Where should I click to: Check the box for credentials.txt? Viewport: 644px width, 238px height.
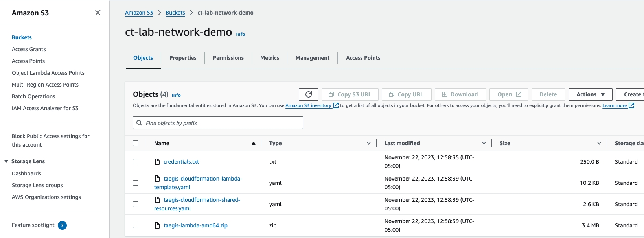tap(136, 162)
